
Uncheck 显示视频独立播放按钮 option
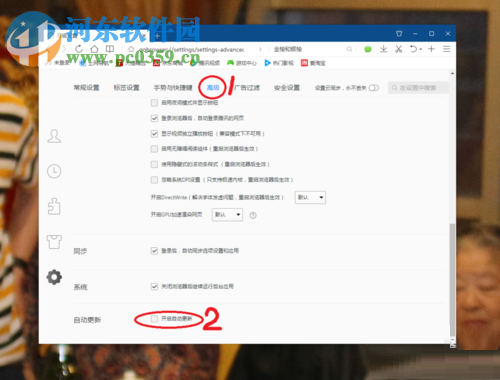tap(154, 134)
